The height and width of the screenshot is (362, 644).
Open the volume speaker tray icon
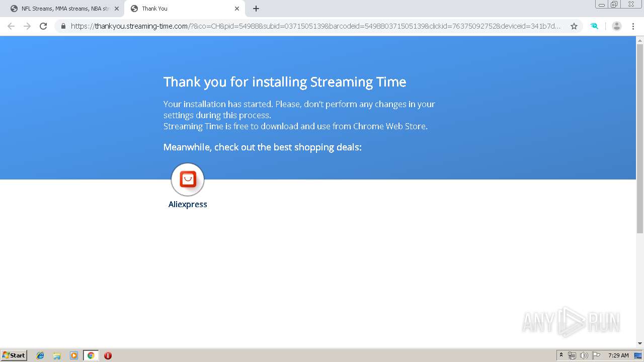point(584,355)
